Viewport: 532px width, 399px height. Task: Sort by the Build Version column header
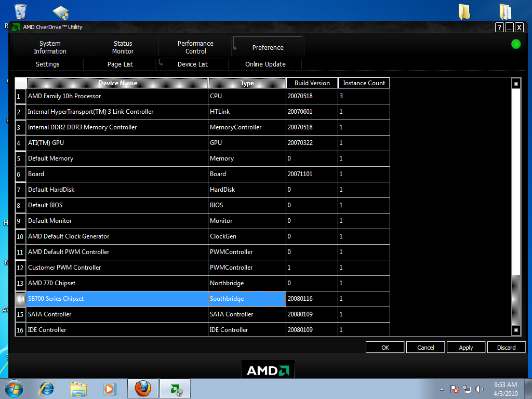point(312,83)
